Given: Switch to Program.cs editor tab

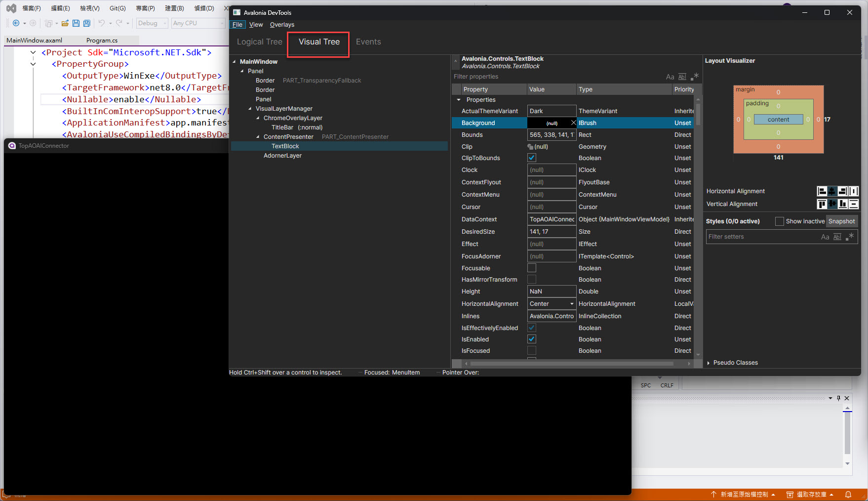Looking at the screenshot, I should [102, 41].
